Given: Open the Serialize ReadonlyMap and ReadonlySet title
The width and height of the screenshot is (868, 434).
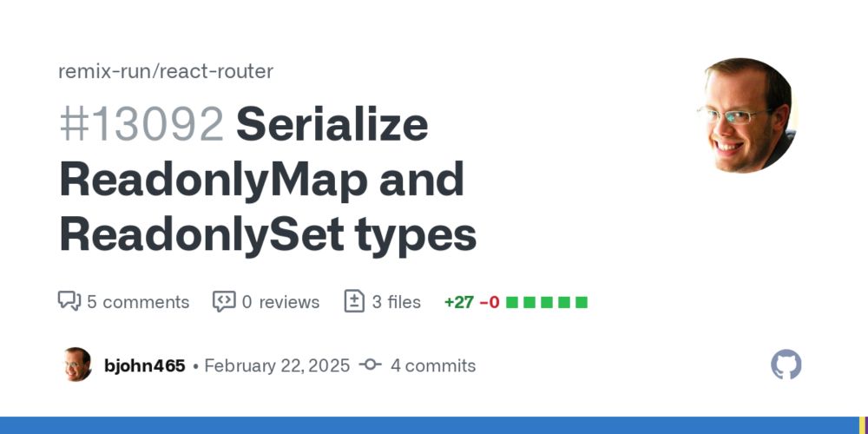Looking at the screenshot, I should click(x=269, y=180).
